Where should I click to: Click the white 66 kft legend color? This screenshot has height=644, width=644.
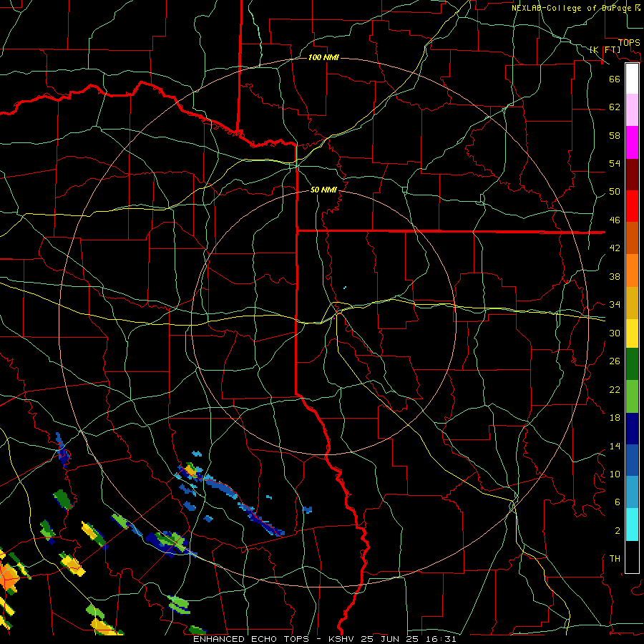pyautogui.click(x=632, y=79)
